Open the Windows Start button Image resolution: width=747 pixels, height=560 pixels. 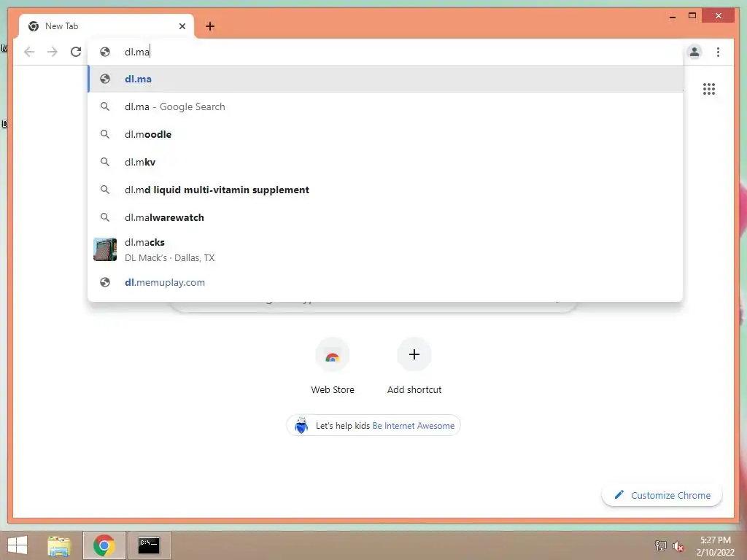click(x=18, y=545)
